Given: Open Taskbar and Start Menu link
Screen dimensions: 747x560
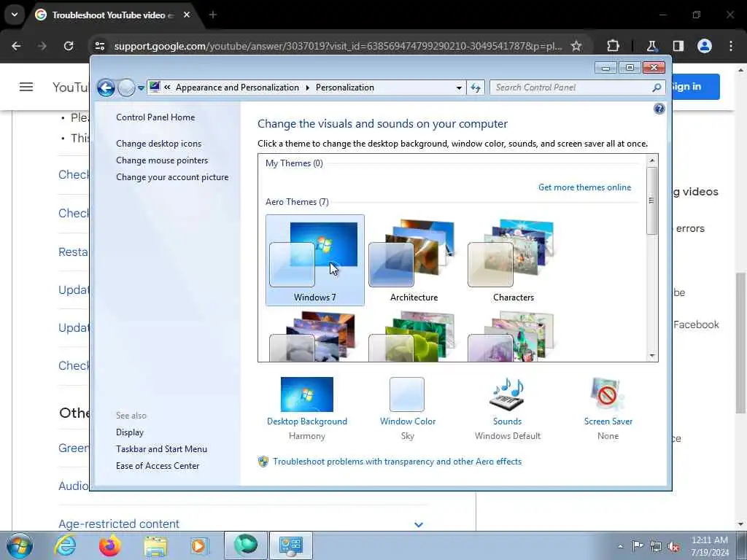Looking at the screenshot, I should click(x=161, y=448).
